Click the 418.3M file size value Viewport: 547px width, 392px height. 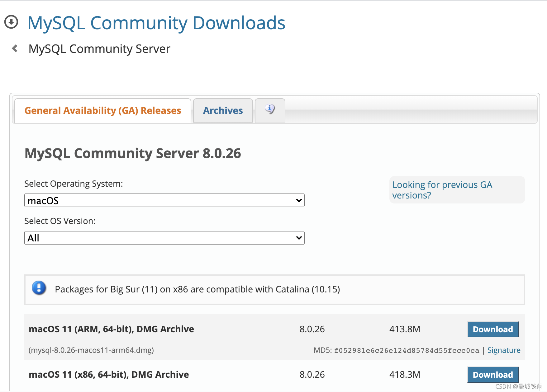(405, 375)
